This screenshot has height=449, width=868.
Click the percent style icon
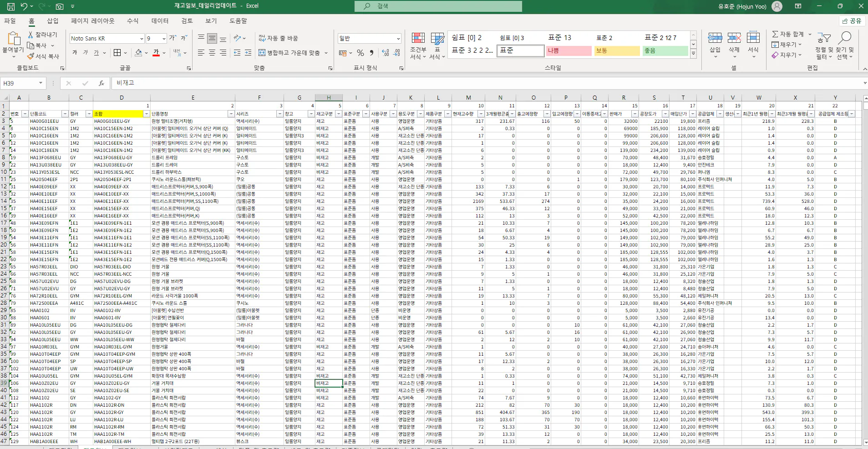(x=360, y=53)
